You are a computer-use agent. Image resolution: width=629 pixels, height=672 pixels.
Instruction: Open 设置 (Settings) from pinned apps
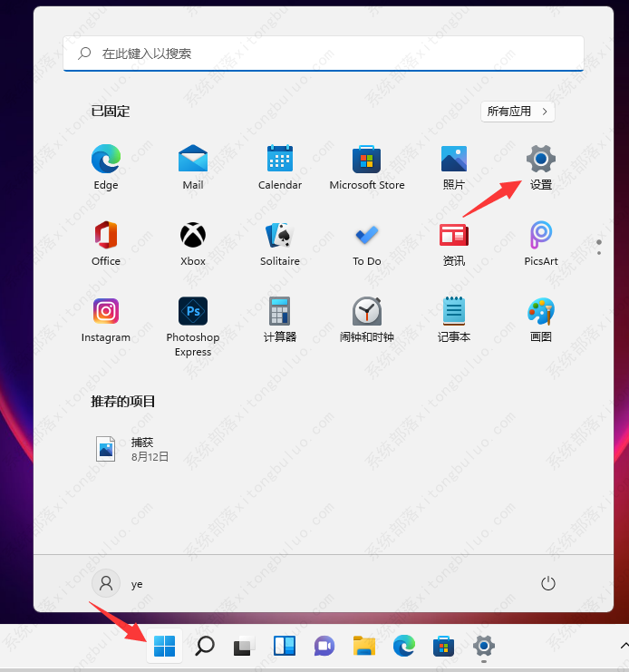coord(541,167)
